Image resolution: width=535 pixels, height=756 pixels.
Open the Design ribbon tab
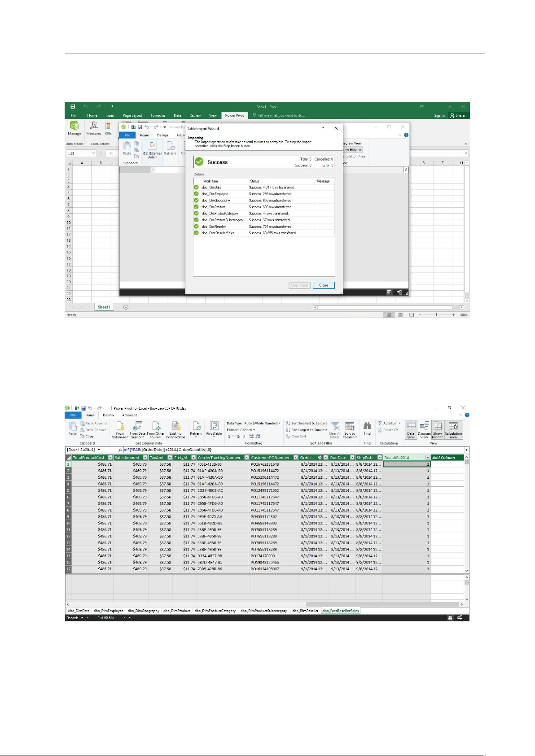(108, 415)
